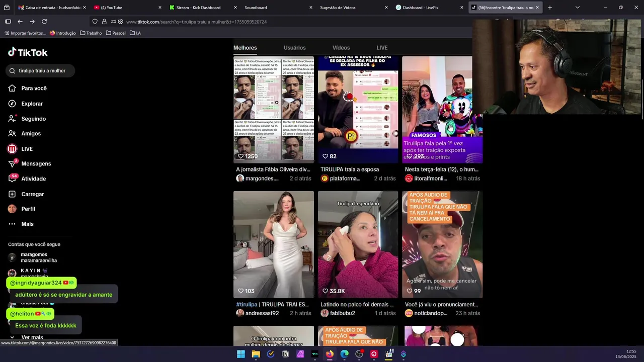The width and height of the screenshot is (644, 362).
Task: Switch to the Melhores tab
Action: (245, 48)
